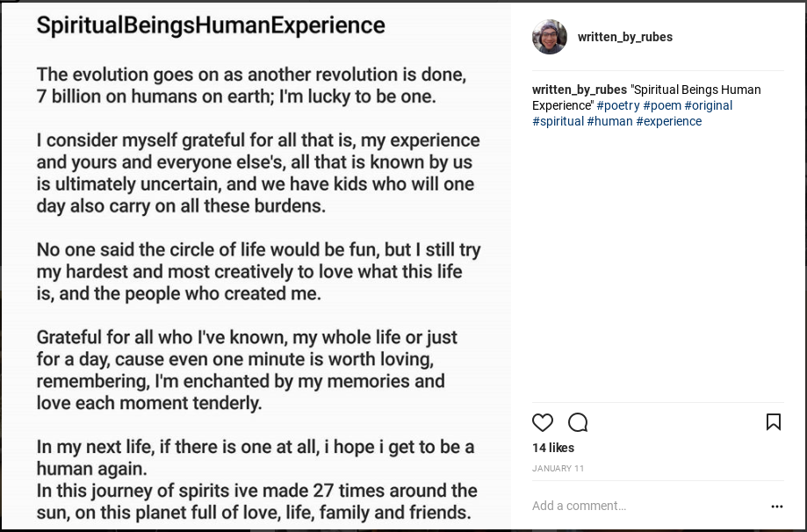Click the written_by_rubes name in the caption
Viewport: 807px width, 532px height.
579,90
